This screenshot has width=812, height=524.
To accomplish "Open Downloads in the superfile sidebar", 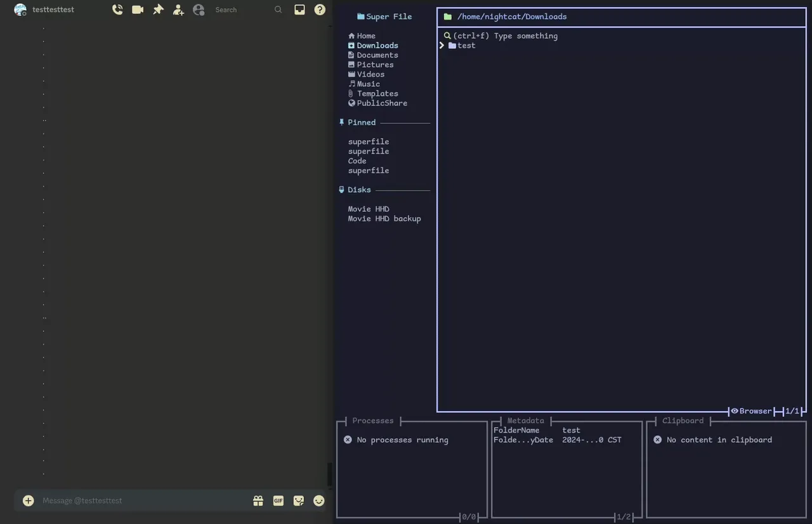I will tap(377, 45).
